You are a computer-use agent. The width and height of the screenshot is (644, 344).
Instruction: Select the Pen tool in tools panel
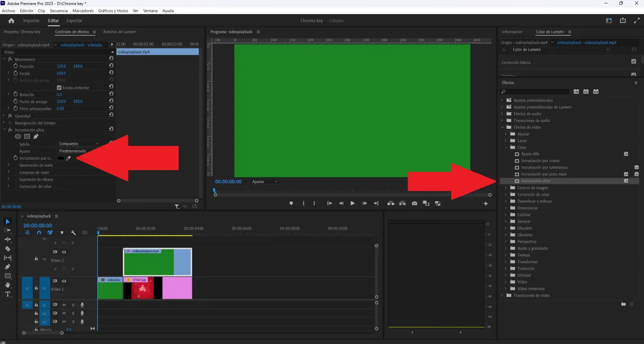point(8,267)
